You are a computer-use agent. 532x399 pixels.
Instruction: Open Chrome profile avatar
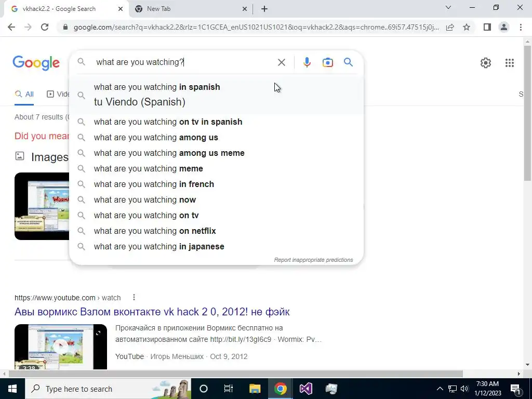pos(504,27)
